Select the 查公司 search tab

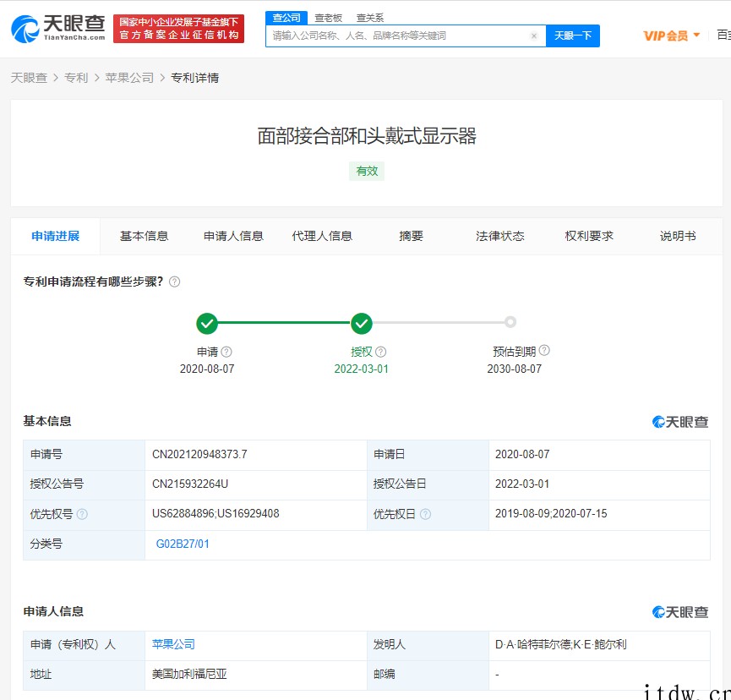(x=286, y=19)
